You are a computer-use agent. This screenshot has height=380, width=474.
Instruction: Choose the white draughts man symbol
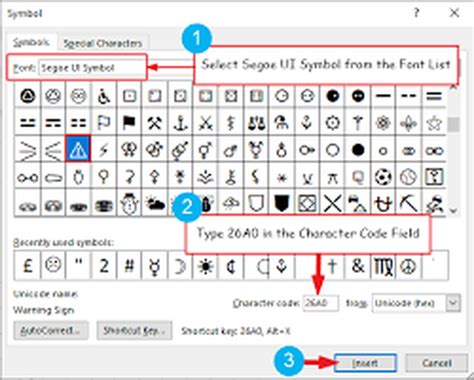[x=27, y=203]
